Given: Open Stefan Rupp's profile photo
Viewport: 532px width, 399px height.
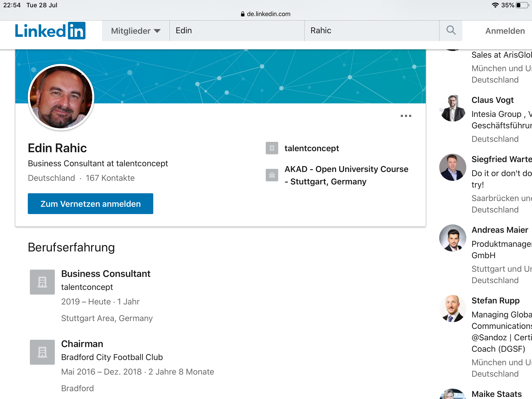Looking at the screenshot, I should click(x=453, y=309).
